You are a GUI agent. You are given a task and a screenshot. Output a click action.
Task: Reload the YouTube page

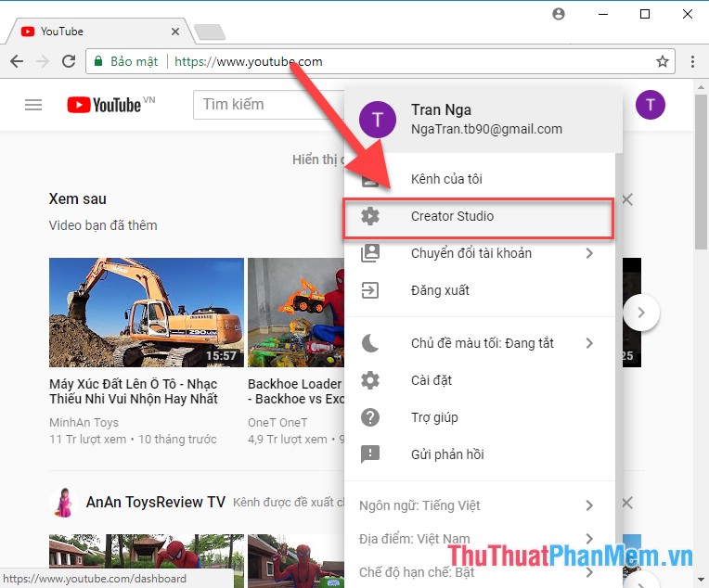[x=69, y=61]
